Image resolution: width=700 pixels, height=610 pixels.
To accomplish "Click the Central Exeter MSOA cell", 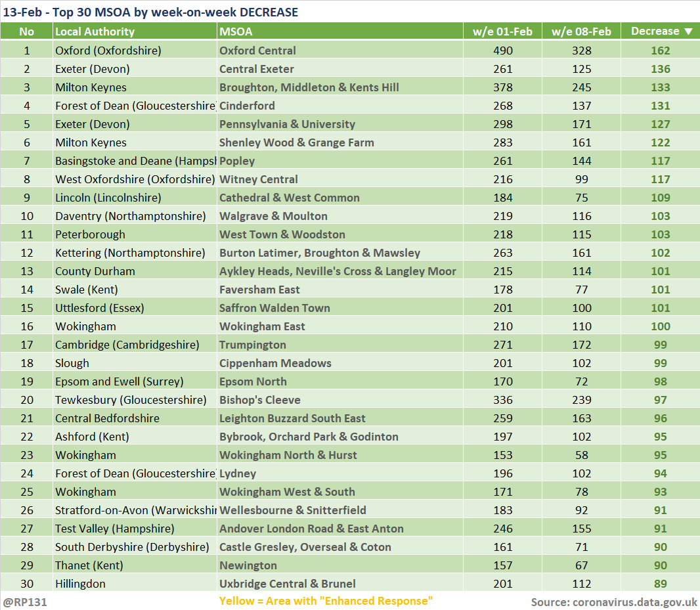I will click(x=339, y=69).
